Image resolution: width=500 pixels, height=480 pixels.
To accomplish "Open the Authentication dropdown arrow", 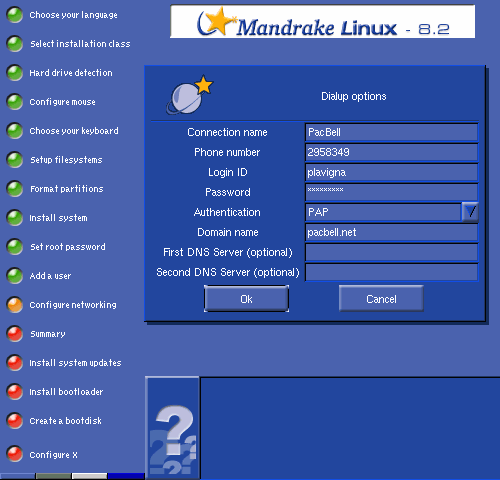I will coord(470,212).
